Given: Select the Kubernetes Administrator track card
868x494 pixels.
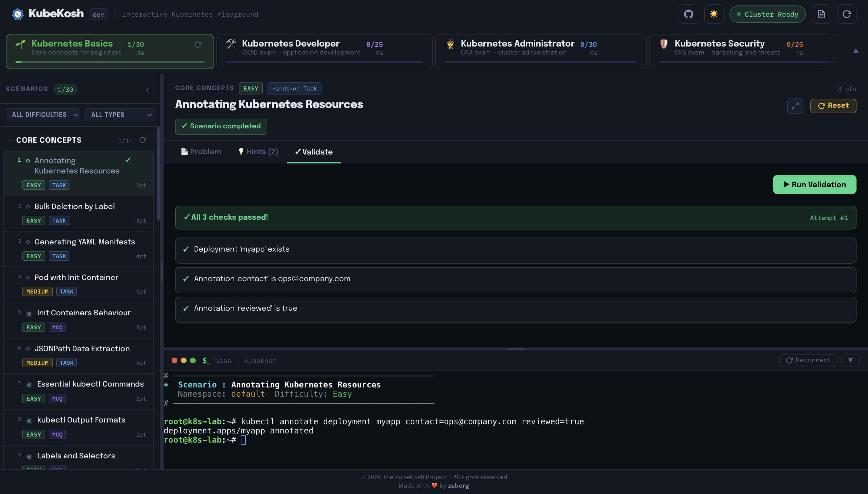Looking at the screenshot, I should 541,52.
